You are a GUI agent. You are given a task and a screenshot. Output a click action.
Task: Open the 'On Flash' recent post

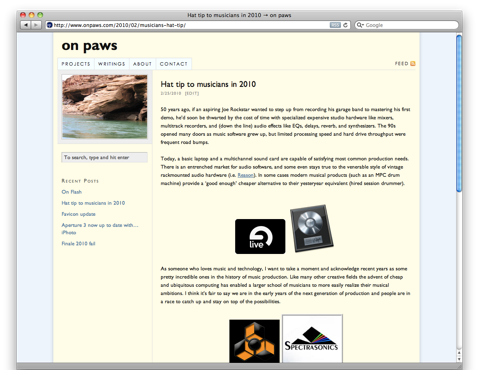(72, 192)
